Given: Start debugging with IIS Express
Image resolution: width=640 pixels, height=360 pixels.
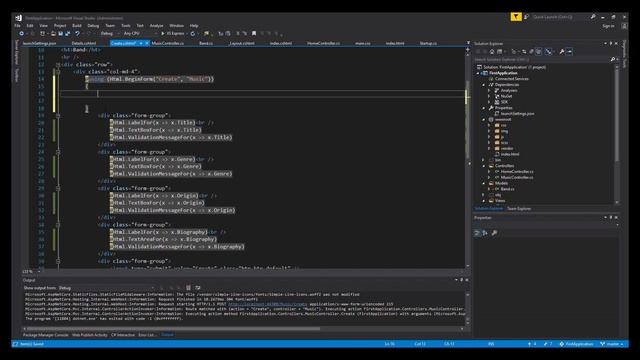Looking at the screenshot, I should coord(173,33).
